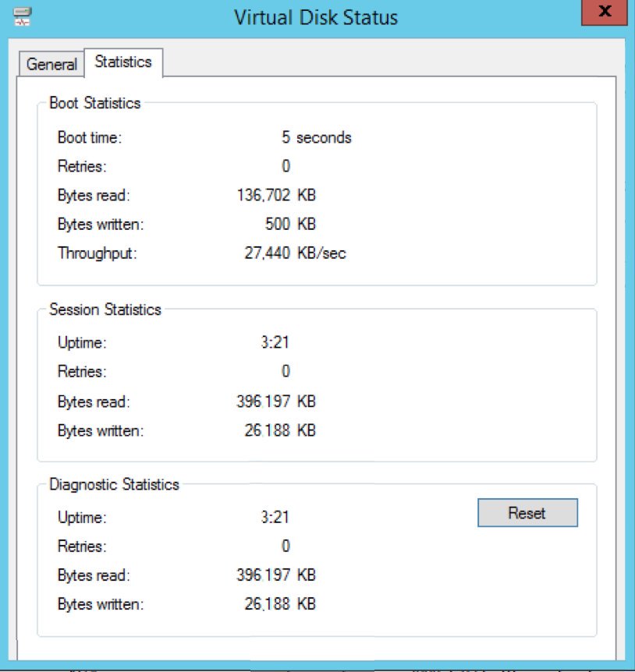Click the Boot Statistics group heading
635x672 pixels.
[95, 103]
